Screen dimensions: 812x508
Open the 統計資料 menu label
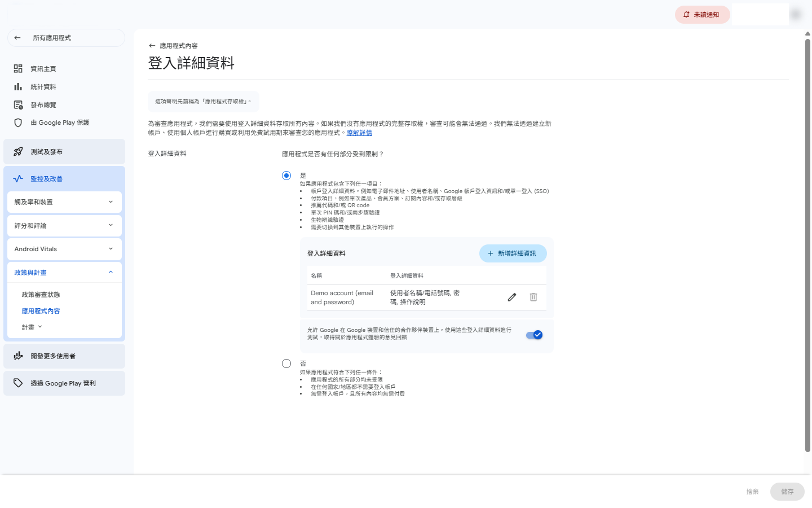pyautogui.click(x=43, y=87)
